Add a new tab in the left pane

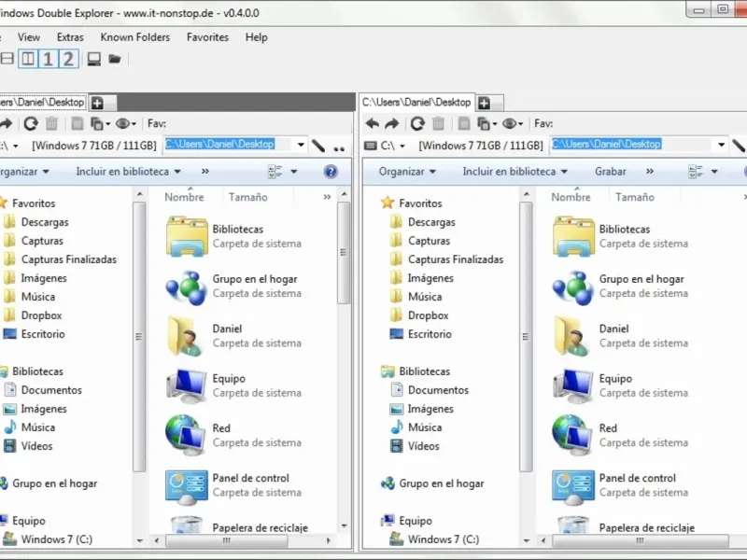tap(98, 103)
